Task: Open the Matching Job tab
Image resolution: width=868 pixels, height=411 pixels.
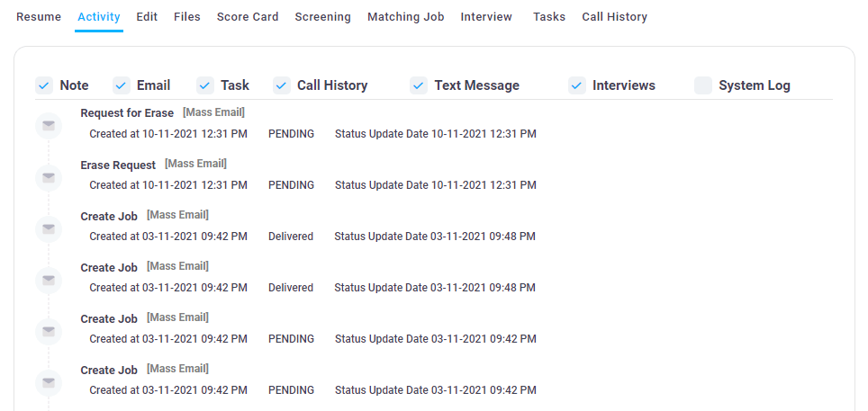Action: point(406,17)
